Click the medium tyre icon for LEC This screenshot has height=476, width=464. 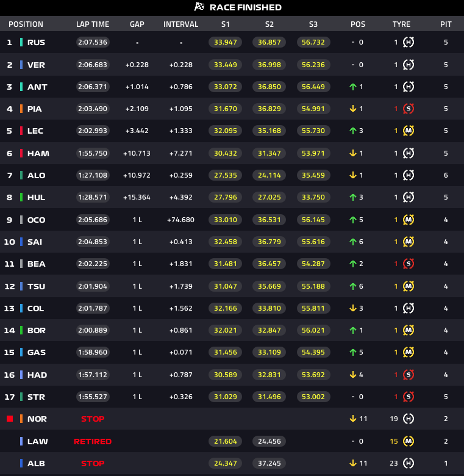(x=409, y=131)
